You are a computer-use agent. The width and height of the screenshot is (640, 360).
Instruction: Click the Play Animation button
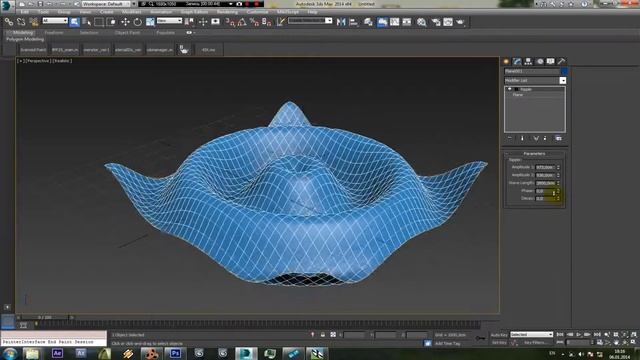point(579,335)
